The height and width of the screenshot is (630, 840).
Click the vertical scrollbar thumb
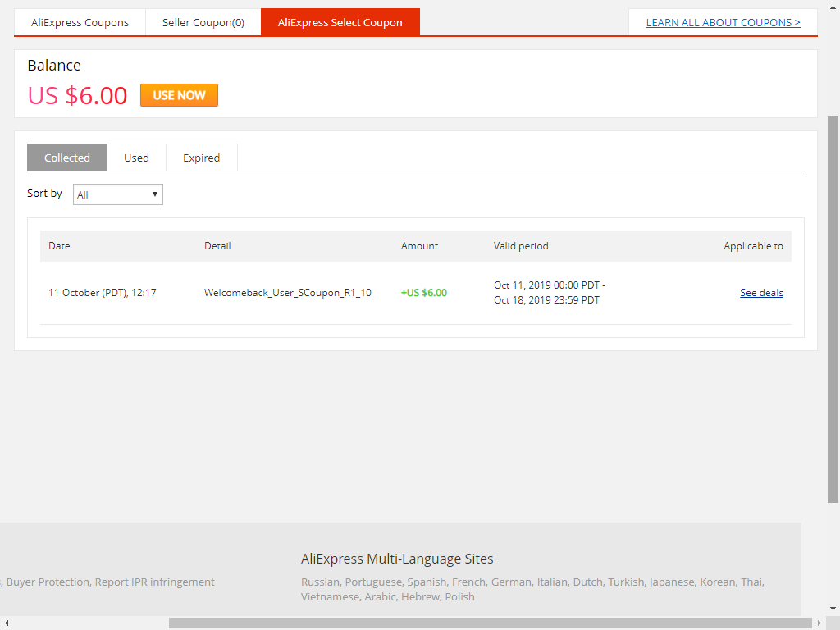coord(833,309)
